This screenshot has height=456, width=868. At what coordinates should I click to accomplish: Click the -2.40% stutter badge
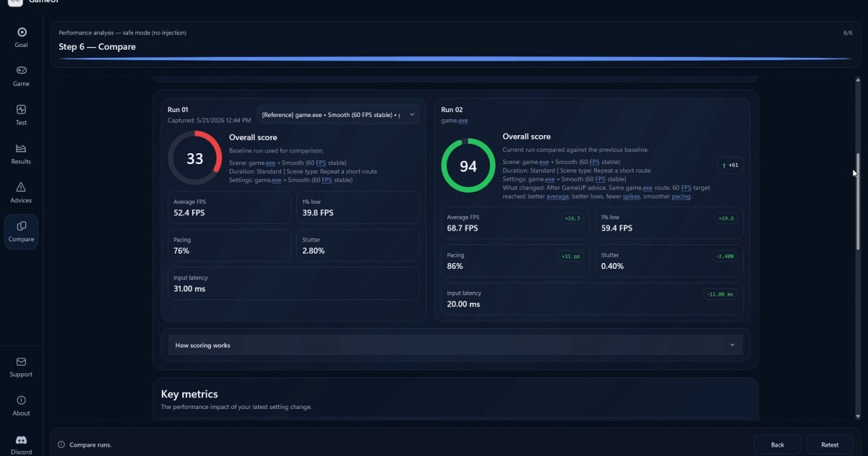pyautogui.click(x=724, y=256)
